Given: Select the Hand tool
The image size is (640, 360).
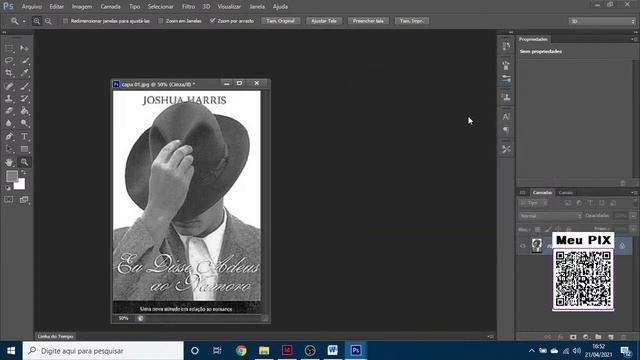Looking at the screenshot, I should [x=9, y=162].
